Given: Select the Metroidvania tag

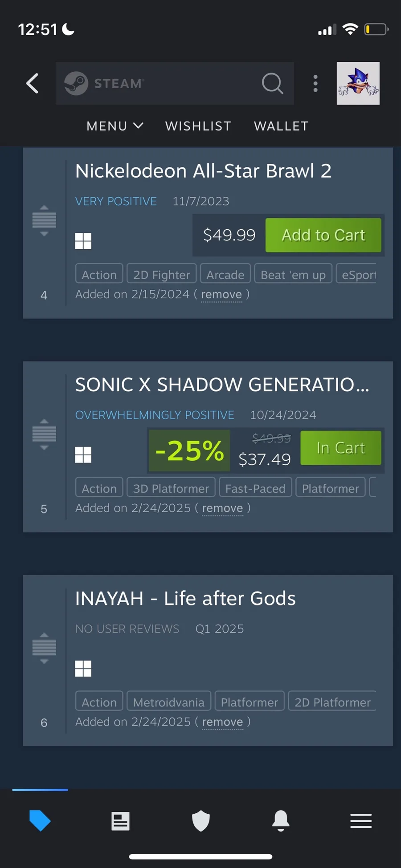Looking at the screenshot, I should 169,702.
